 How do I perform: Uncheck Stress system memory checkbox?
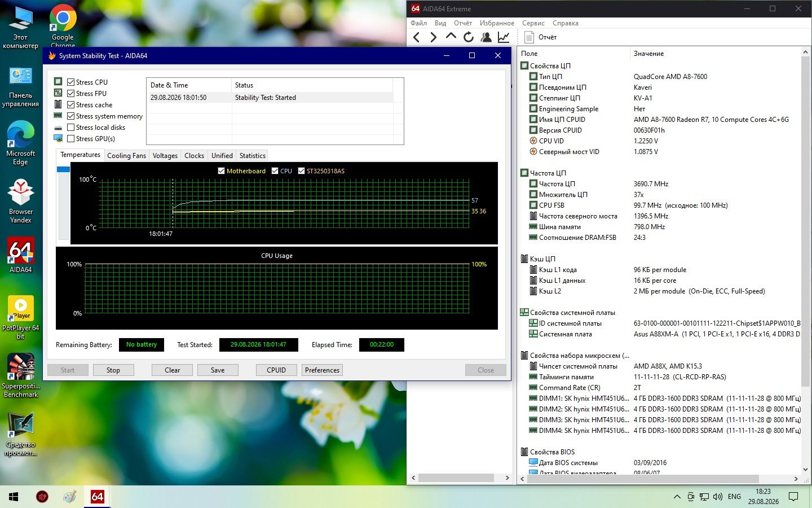coord(71,116)
